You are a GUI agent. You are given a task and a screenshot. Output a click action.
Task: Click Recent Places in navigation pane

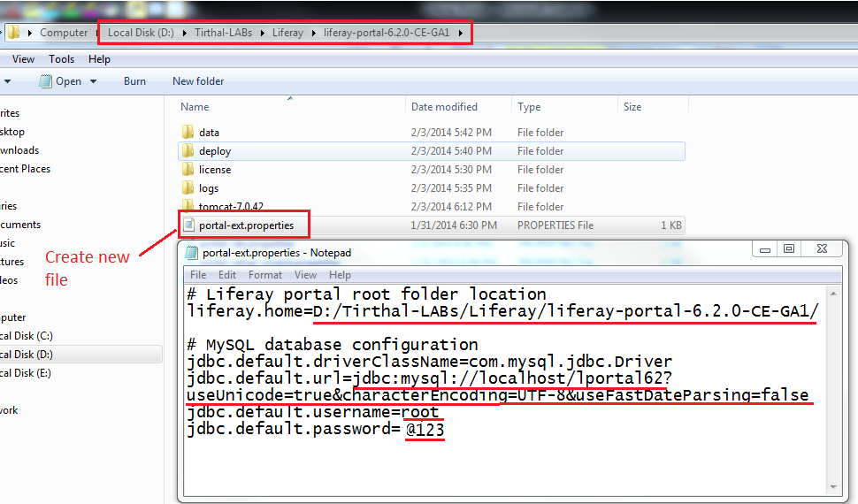[25, 169]
